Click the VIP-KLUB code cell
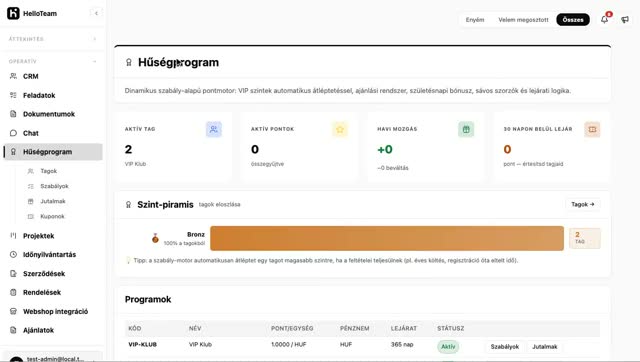Viewport: 640px width, 362px height. click(142, 344)
